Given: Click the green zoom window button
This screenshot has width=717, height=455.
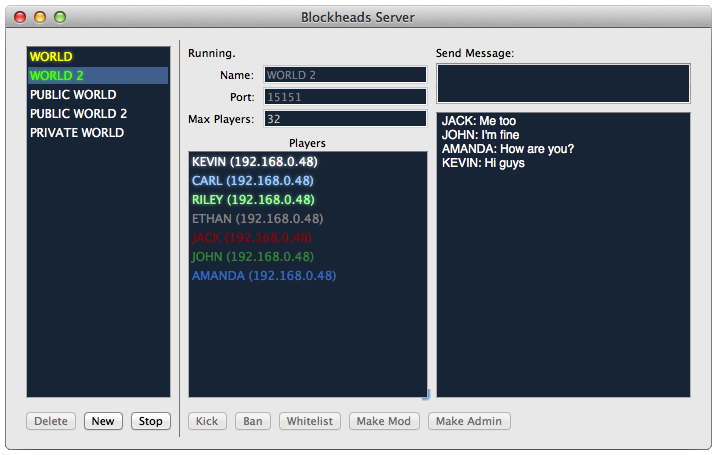Looking at the screenshot, I should pyautogui.click(x=60, y=17).
